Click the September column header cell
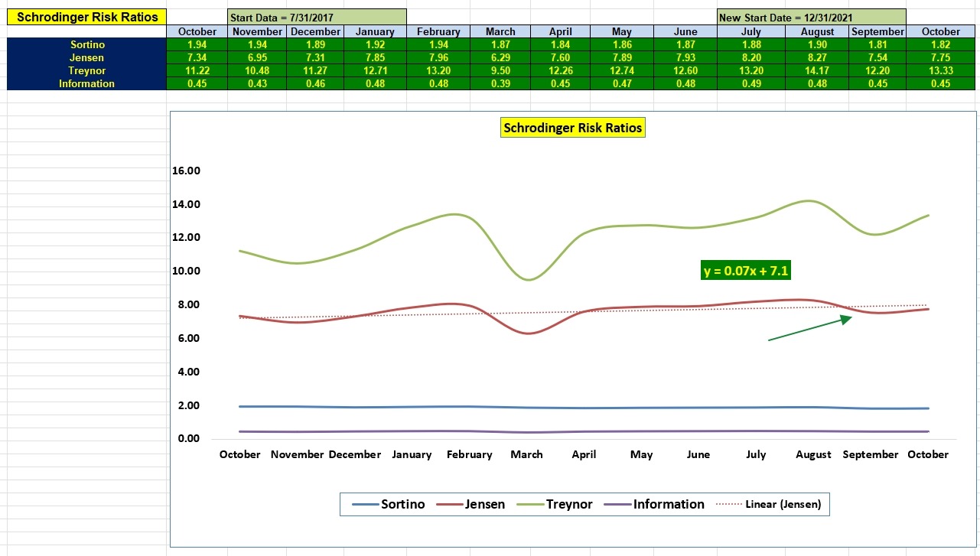Image resolution: width=980 pixels, height=556 pixels. (877, 32)
